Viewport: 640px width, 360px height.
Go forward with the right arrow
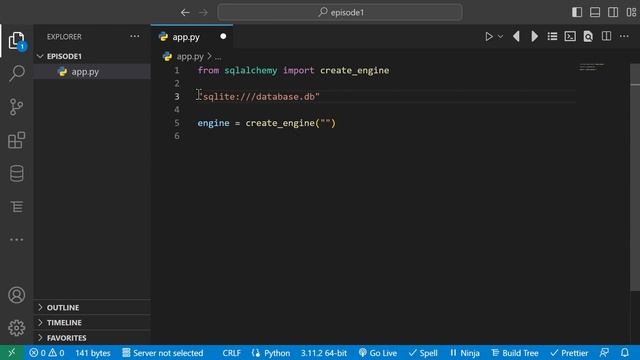[x=203, y=13]
